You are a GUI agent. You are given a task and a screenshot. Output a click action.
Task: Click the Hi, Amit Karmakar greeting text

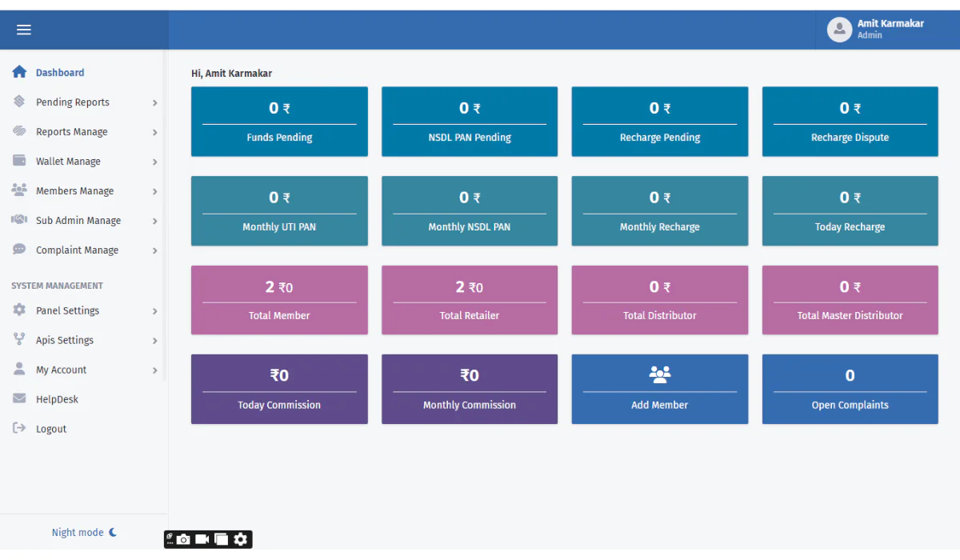(231, 73)
